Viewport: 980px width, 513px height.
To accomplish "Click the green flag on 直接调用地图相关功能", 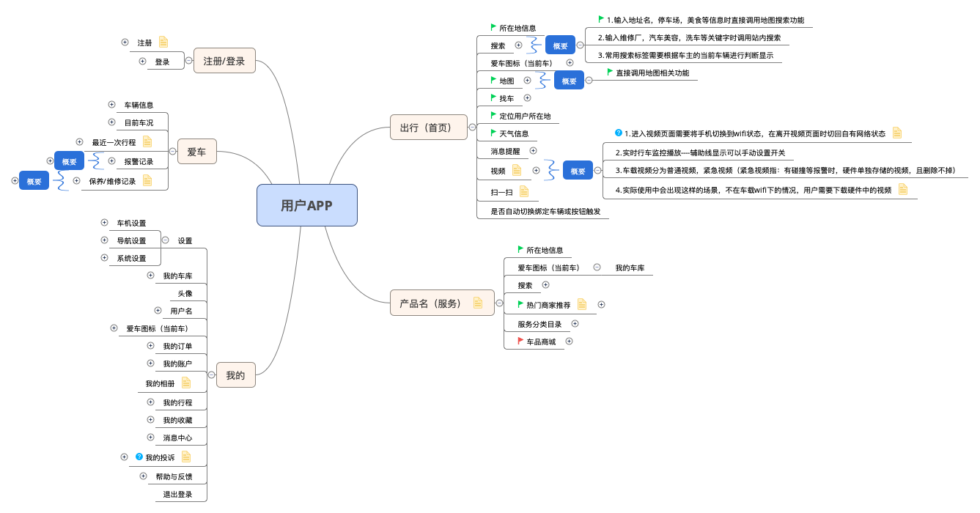I will click(611, 72).
